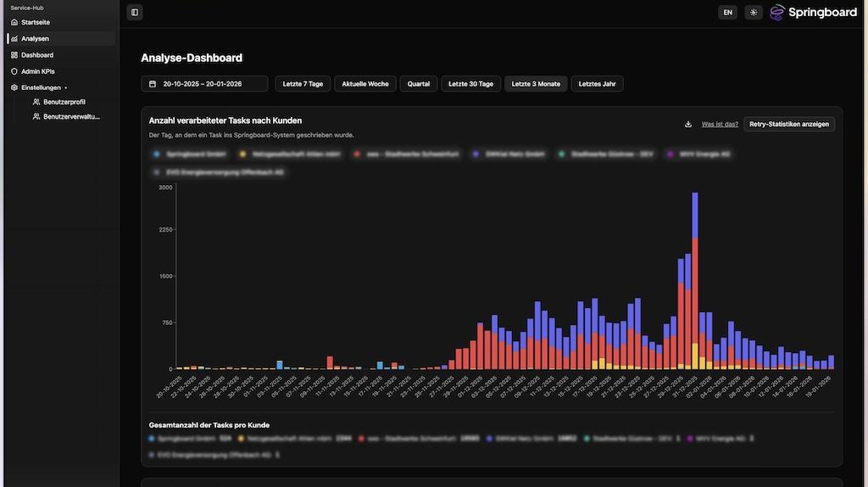Download chart data via download icon

pyautogui.click(x=688, y=124)
